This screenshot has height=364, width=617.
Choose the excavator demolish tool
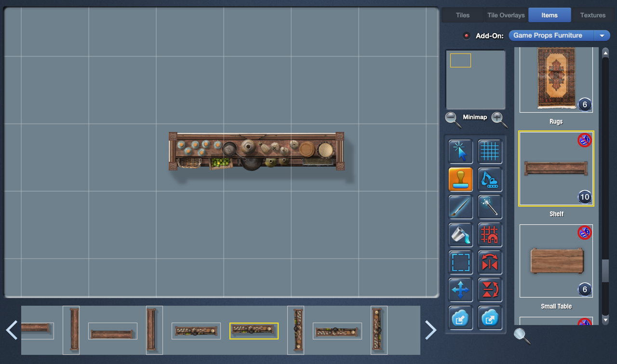tap(490, 179)
